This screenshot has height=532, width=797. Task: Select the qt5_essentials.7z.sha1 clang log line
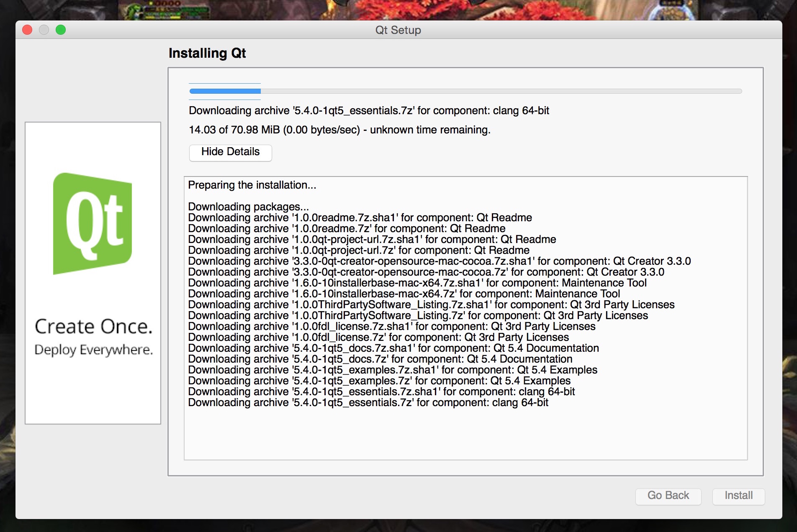[x=381, y=391]
